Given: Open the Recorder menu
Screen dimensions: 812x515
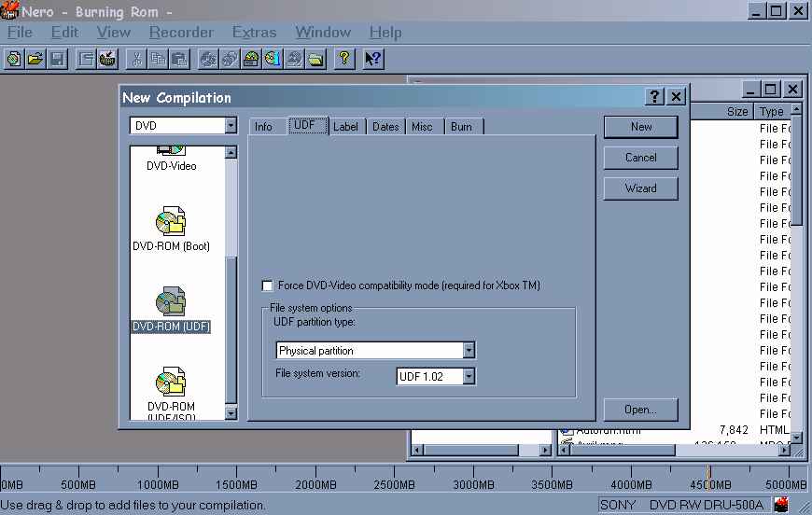Looking at the screenshot, I should (x=181, y=33).
